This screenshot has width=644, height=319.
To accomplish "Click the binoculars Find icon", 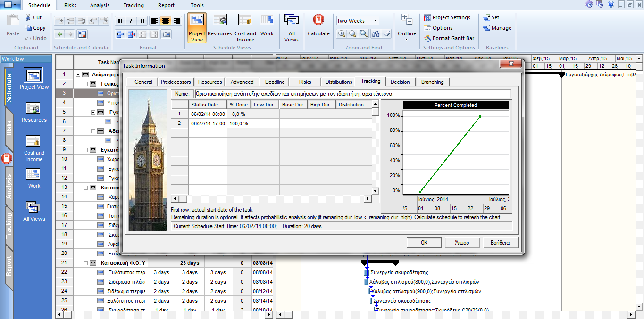I will pyautogui.click(x=376, y=34).
